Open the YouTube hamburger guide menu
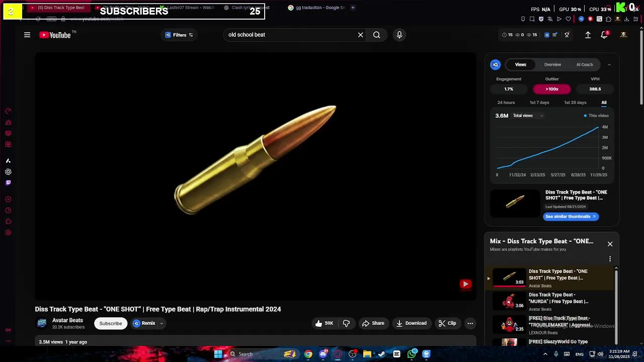Image resolution: width=644 pixels, height=362 pixels. pyautogui.click(x=27, y=35)
